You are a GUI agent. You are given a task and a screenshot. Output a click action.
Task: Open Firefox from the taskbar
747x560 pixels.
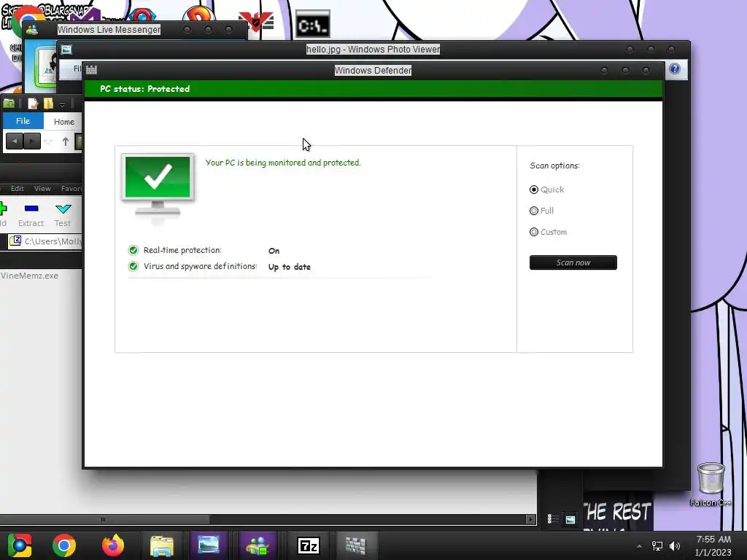(x=113, y=545)
